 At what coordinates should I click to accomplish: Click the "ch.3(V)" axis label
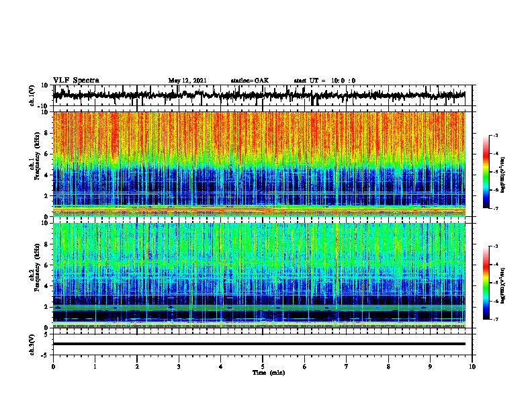(x=32, y=345)
